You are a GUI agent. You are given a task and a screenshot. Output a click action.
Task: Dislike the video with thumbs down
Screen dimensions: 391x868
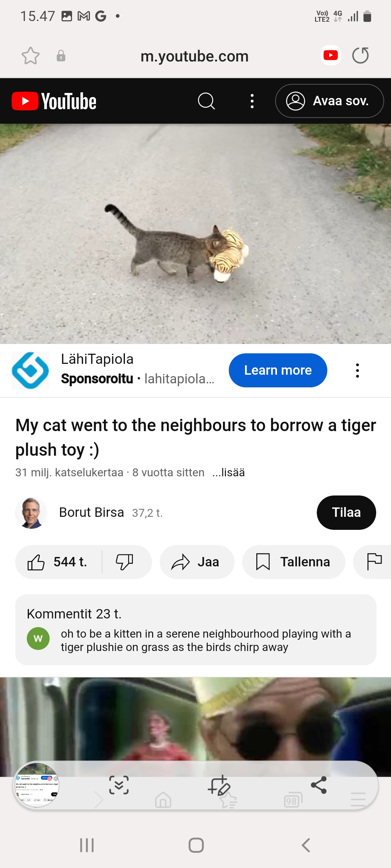[x=125, y=562]
